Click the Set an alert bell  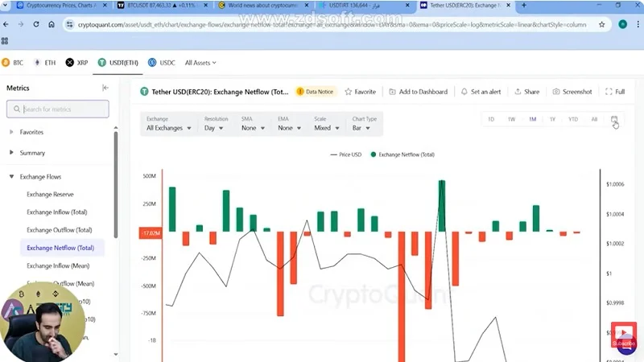[x=464, y=92]
